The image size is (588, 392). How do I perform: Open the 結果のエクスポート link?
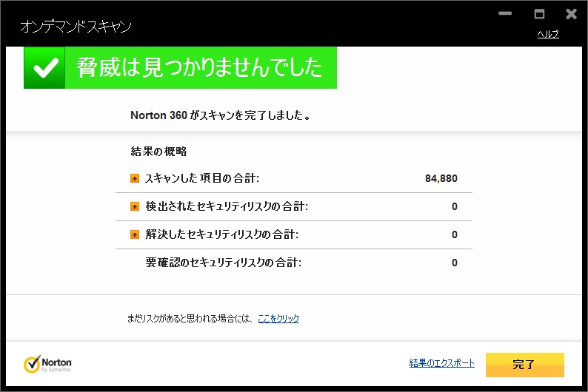pyautogui.click(x=442, y=363)
